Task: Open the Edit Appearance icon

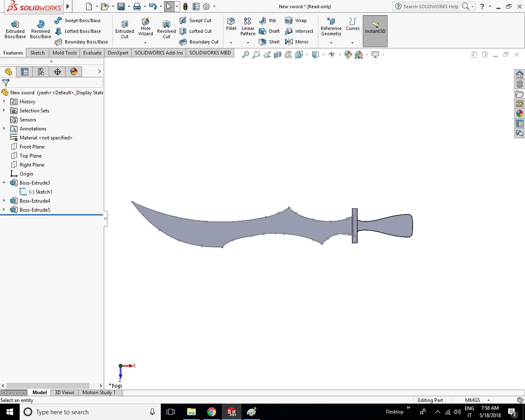Action: pyautogui.click(x=348, y=55)
